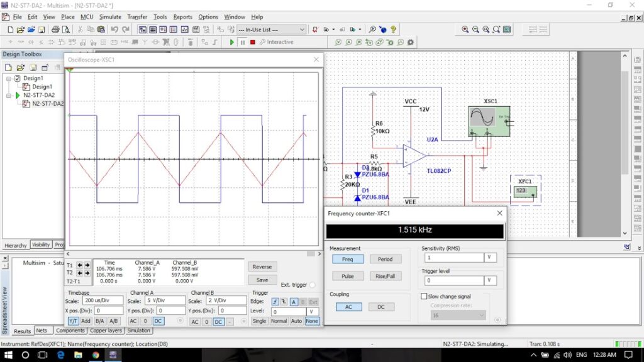
Task: Open Windows Start menu
Action: coord(8,355)
